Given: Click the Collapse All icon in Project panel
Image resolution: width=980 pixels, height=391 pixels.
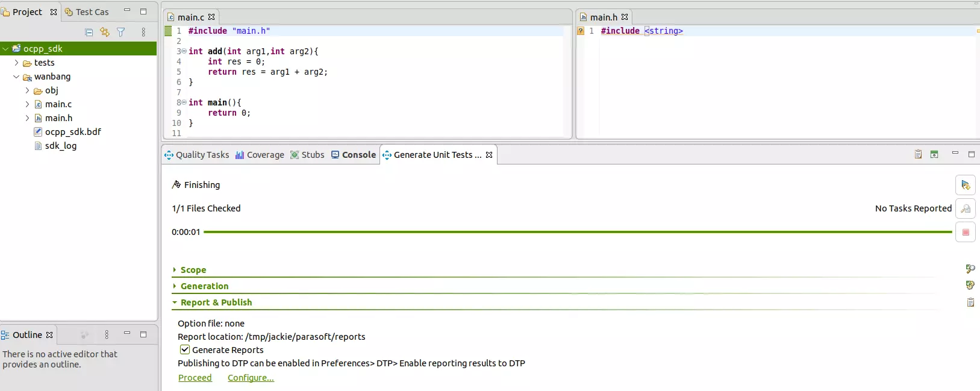Looking at the screenshot, I should pos(89,33).
